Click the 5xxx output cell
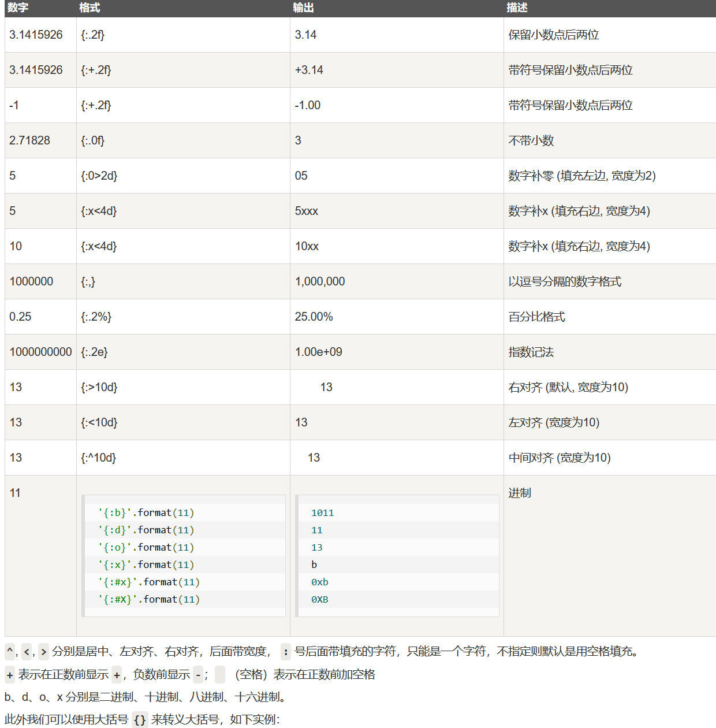Viewport: 716px width, 728px height. click(x=397, y=211)
